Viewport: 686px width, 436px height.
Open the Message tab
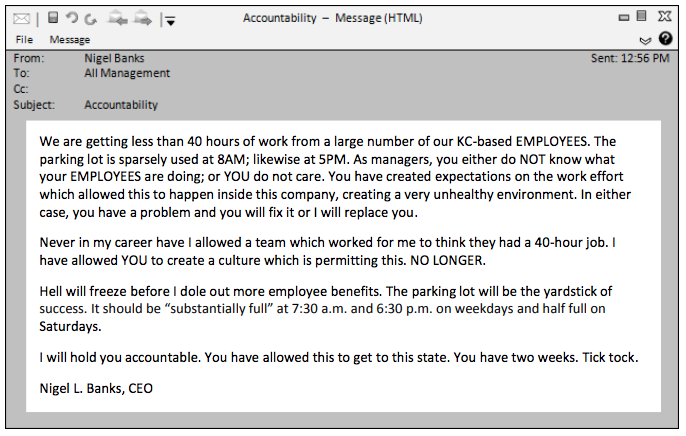(69, 40)
